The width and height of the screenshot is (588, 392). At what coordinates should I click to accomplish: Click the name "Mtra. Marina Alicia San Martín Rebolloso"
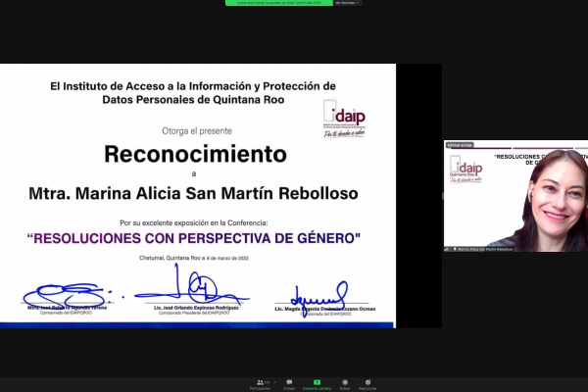pos(193,194)
